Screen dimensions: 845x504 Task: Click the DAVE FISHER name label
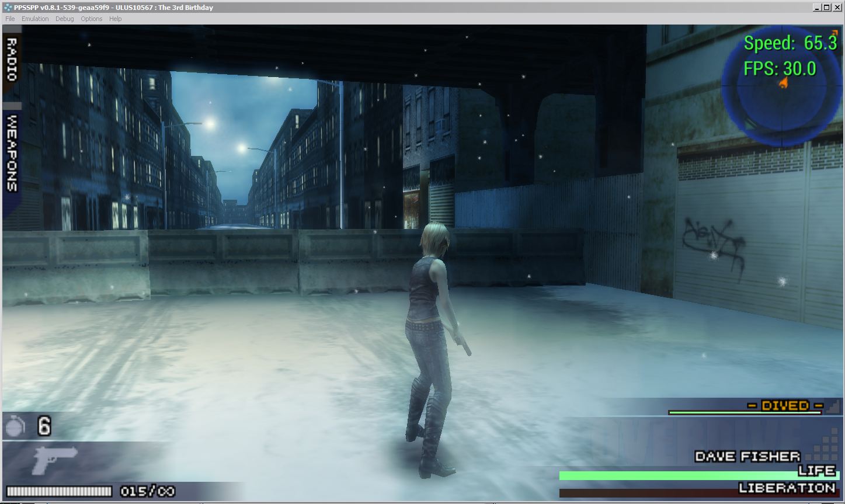coord(747,457)
